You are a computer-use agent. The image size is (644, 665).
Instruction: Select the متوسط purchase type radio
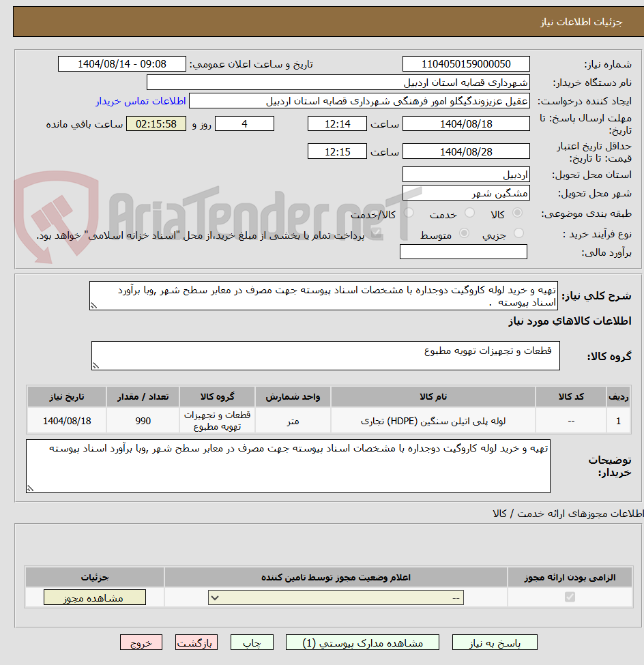(465, 233)
